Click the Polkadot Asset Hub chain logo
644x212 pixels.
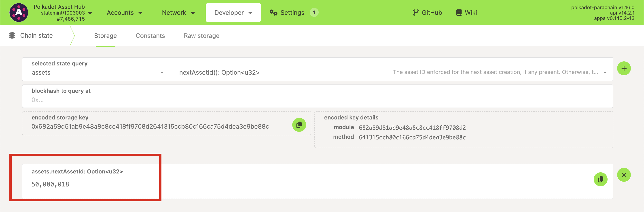coord(19,13)
